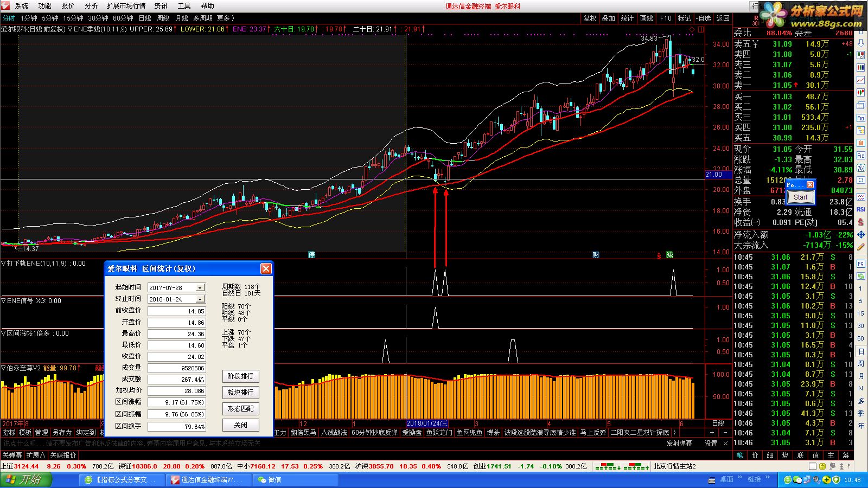Open Windows 开始 start menu
This screenshot has width=868, height=488.
coord(26,480)
